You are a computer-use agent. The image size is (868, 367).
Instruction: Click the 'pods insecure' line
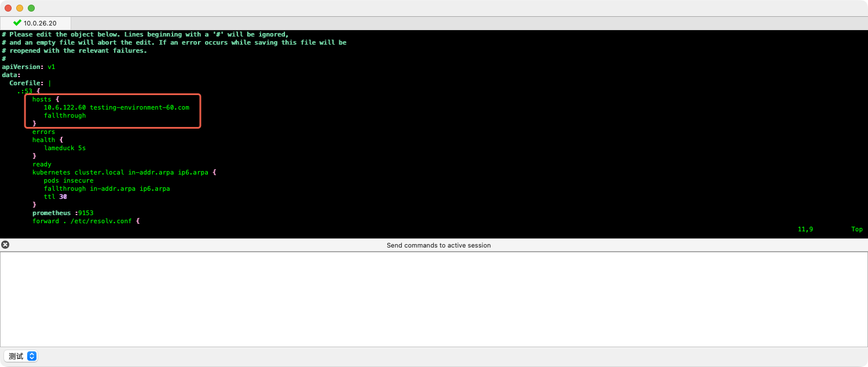coord(68,180)
